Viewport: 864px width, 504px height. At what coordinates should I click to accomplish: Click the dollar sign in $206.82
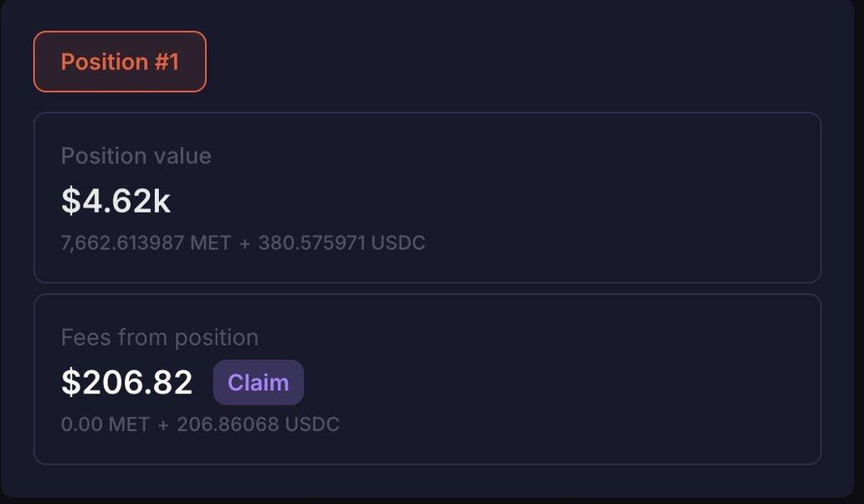click(69, 383)
